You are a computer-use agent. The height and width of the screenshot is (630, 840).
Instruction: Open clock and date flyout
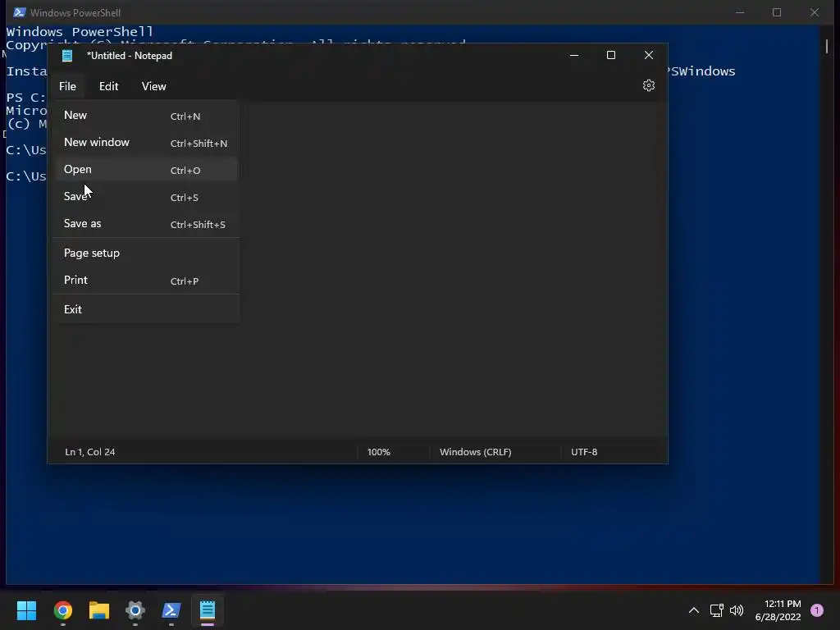(778, 610)
